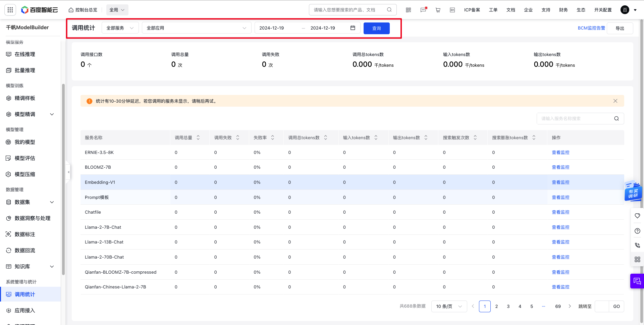Go to 批量推理 in sidebar
Image resolution: width=644 pixels, height=325 pixels.
[x=25, y=70]
